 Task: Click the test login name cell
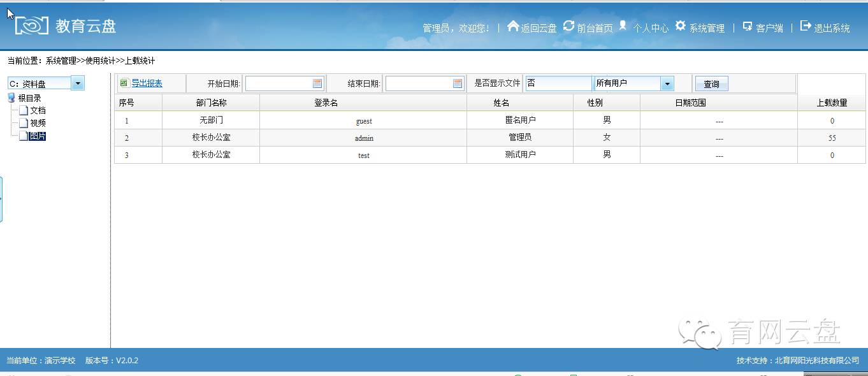[363, 155]
